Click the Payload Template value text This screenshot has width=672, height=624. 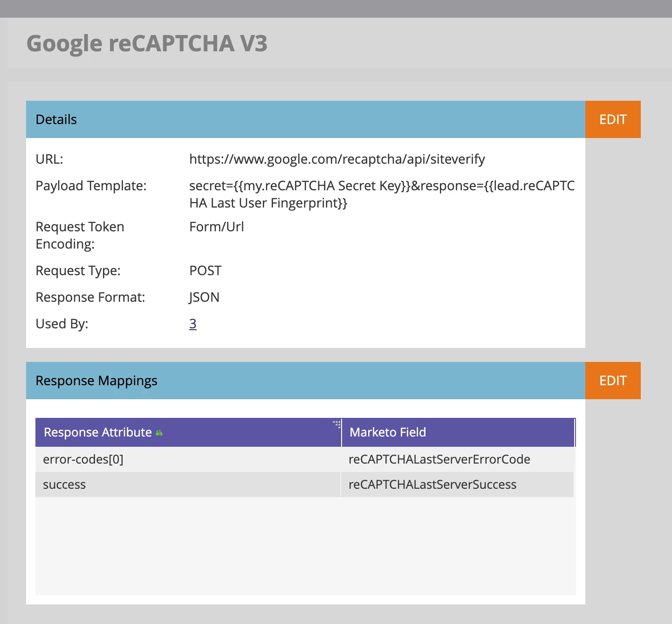pos(382,194)
